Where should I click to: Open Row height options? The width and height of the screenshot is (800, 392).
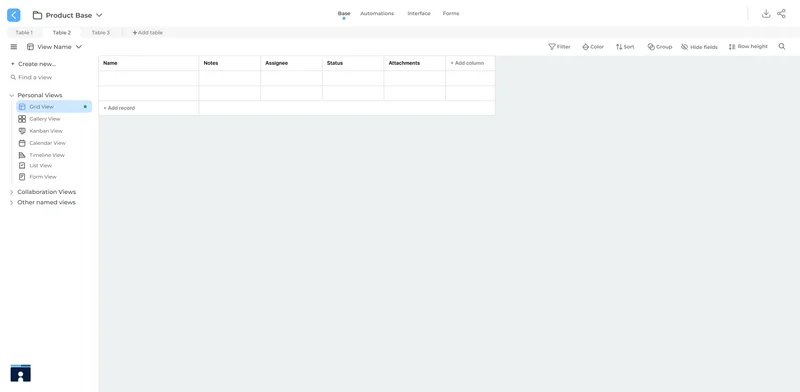(x=748, y=46)
